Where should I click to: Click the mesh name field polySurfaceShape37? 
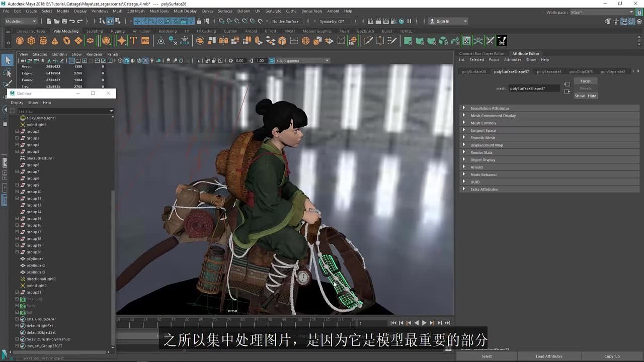click(533, 88)
